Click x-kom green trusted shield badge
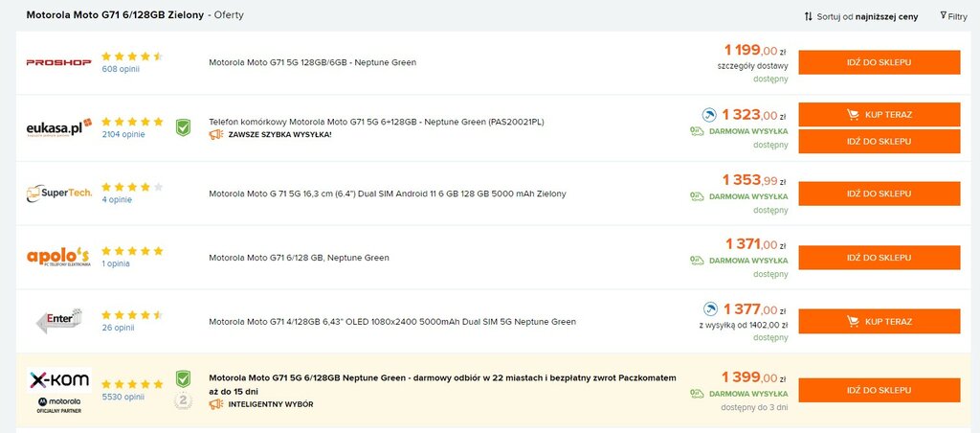 183,378
